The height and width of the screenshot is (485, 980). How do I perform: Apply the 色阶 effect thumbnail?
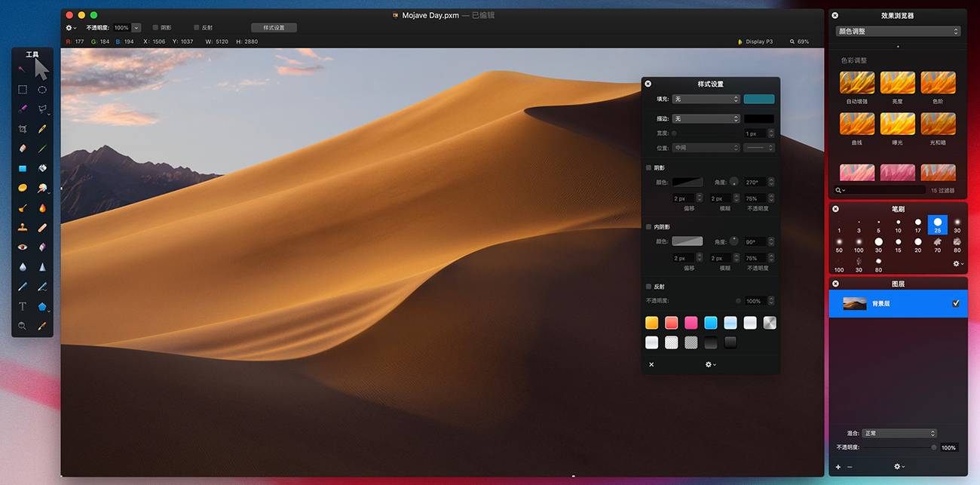pos(938,82)
